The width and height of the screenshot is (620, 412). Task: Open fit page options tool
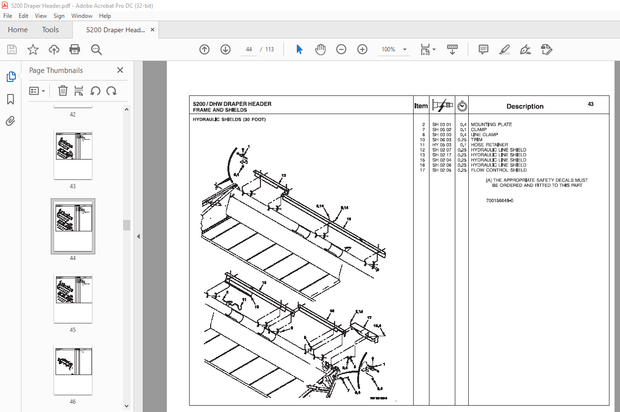[427, 49]
